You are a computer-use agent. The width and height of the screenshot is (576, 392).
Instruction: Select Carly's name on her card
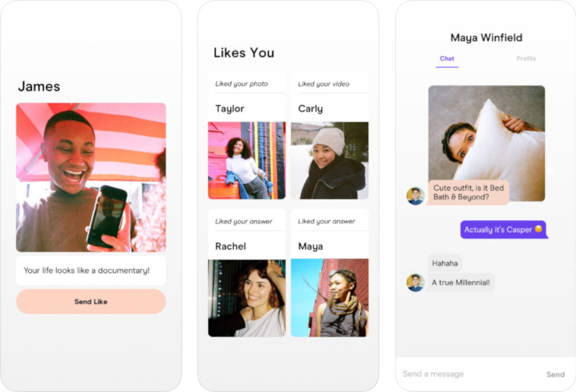pyautogui.click(x=310, y=109)
